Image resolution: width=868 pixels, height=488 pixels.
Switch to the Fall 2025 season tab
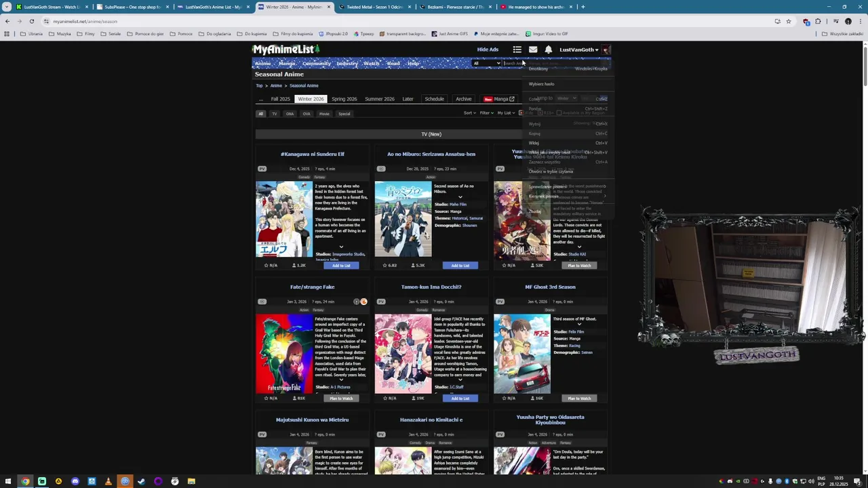coord(281,99)
